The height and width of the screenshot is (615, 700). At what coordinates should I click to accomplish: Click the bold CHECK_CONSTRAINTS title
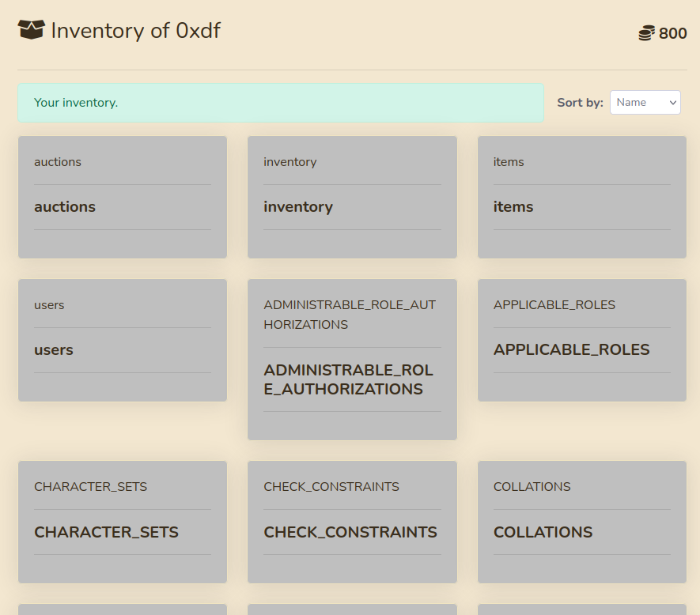(350, 532)
